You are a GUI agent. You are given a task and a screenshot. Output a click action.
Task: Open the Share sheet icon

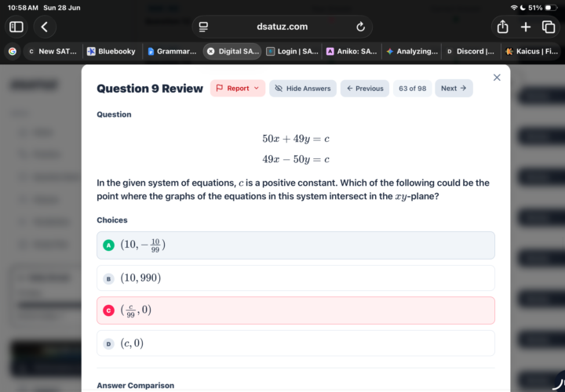502,27
